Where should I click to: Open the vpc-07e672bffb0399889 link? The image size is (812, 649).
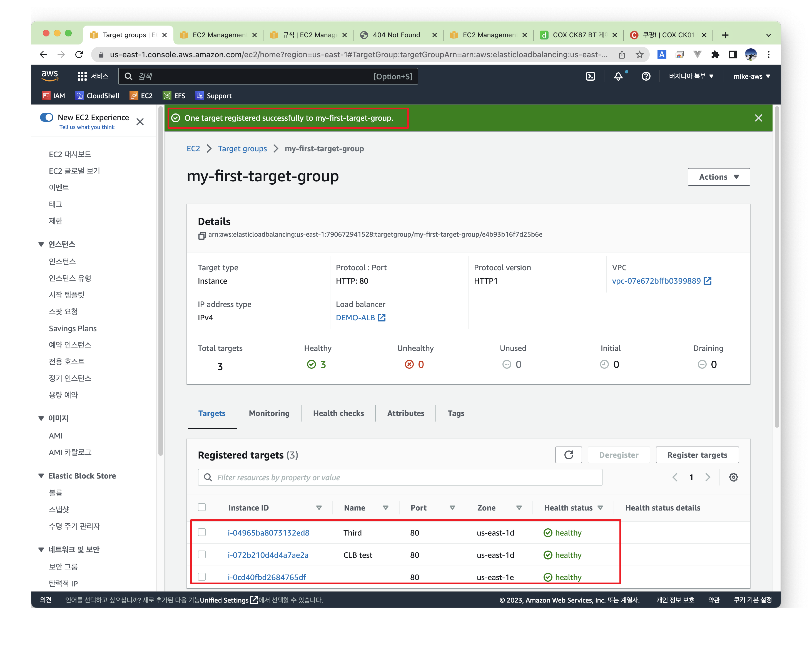(661, 281)
